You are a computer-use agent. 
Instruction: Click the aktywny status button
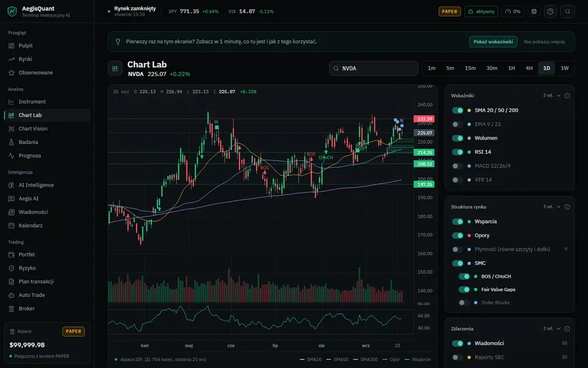(481, 12)
